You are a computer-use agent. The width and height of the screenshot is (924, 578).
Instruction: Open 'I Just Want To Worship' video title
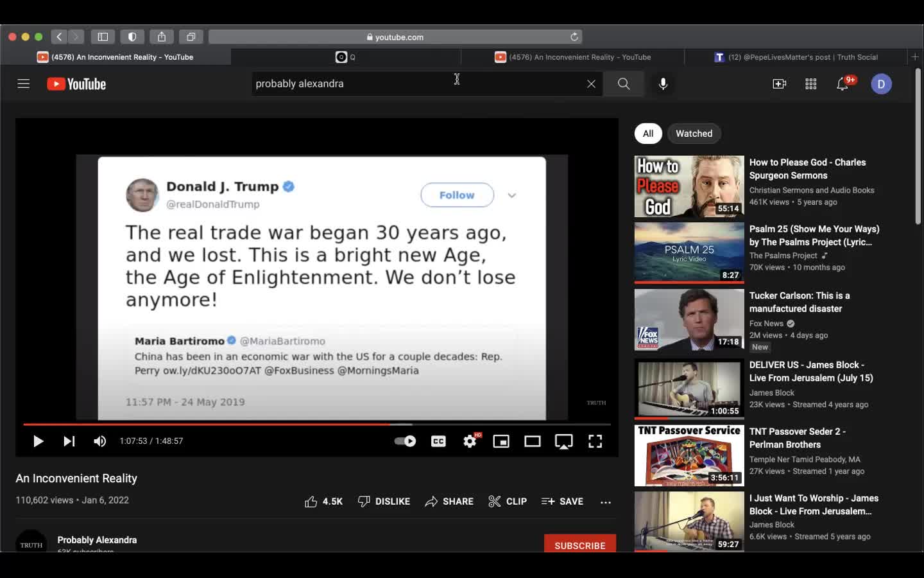coord(814,505)
